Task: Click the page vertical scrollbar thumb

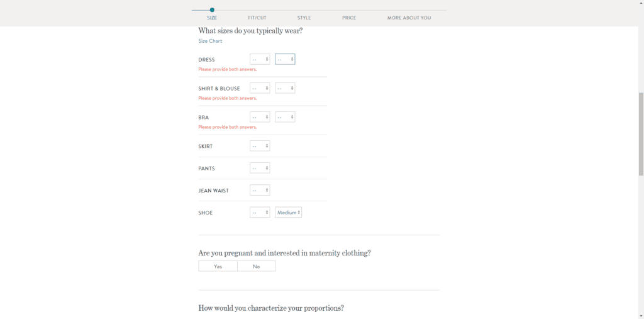Action: coord(641,134)
